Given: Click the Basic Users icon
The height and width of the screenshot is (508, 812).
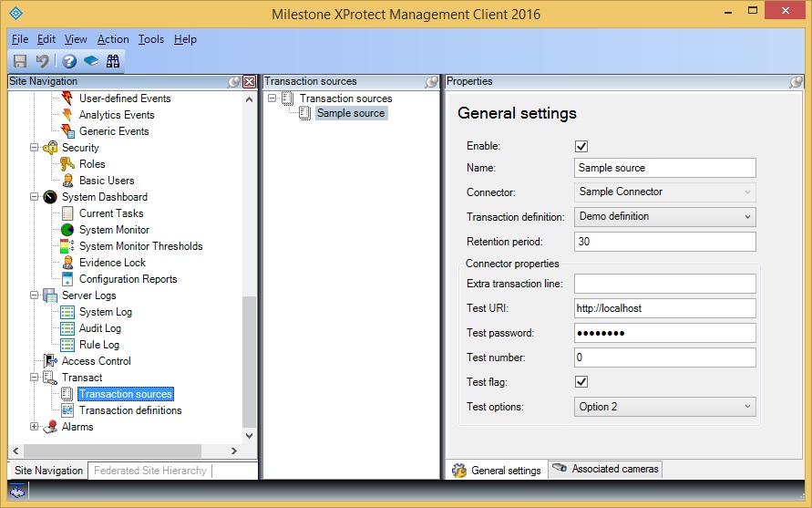Looking at the screenshot, I should click(67, 181).
